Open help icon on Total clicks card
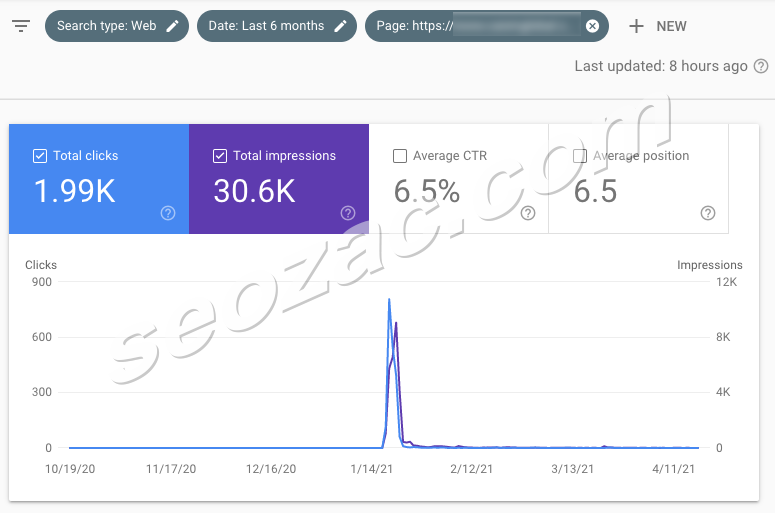This screenshot has width=775, height=513. 168,213
